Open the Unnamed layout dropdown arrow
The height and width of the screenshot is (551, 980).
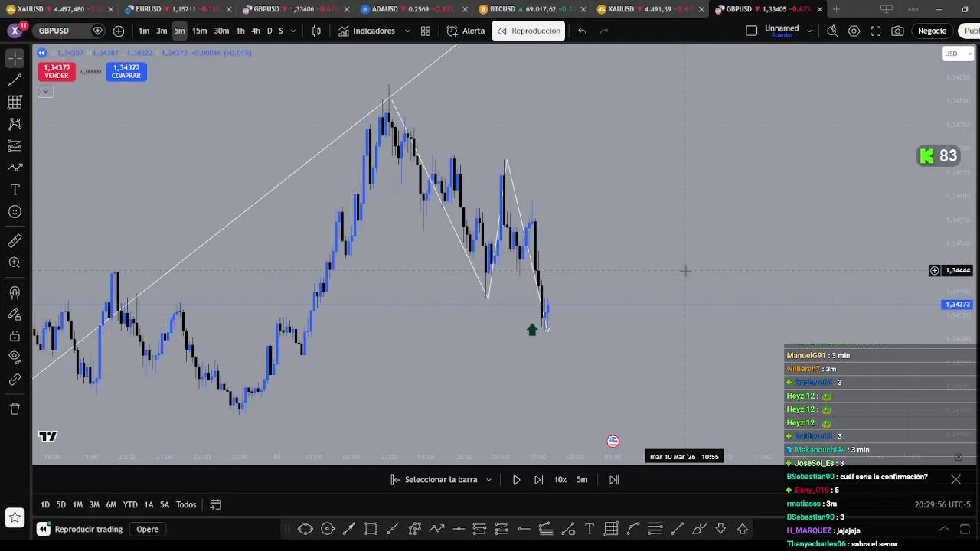809,31
